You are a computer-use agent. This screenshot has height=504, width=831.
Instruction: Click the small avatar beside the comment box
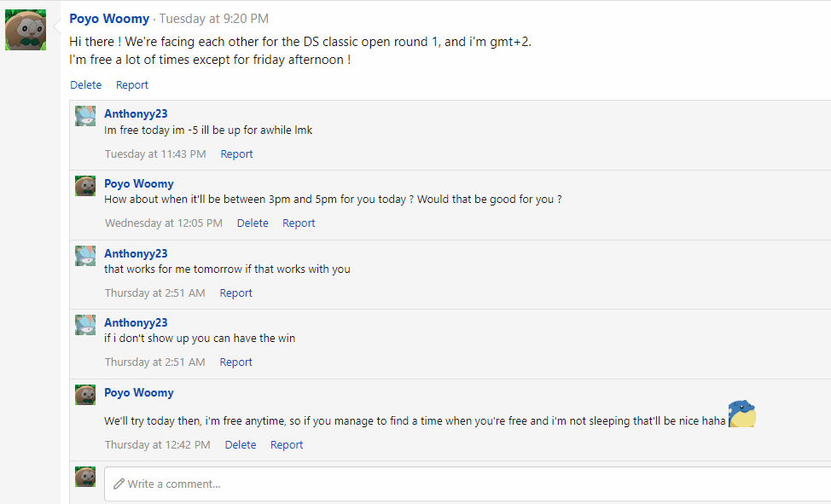click(85, 477)
